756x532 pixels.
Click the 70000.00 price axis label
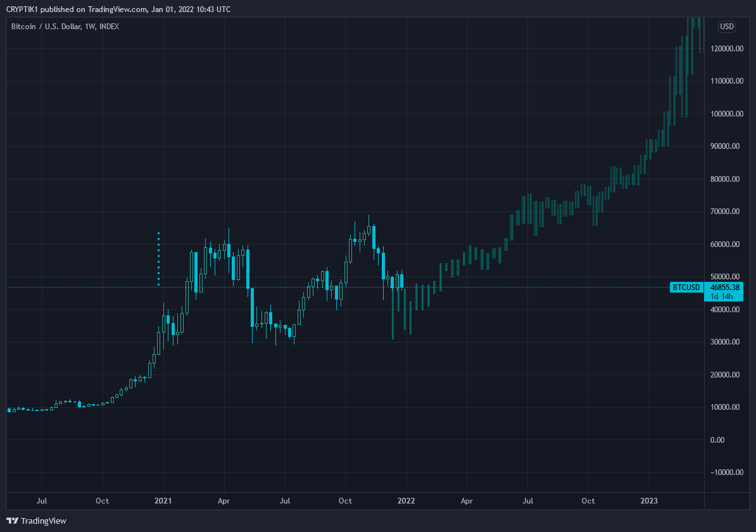click(x=725, y=212)
